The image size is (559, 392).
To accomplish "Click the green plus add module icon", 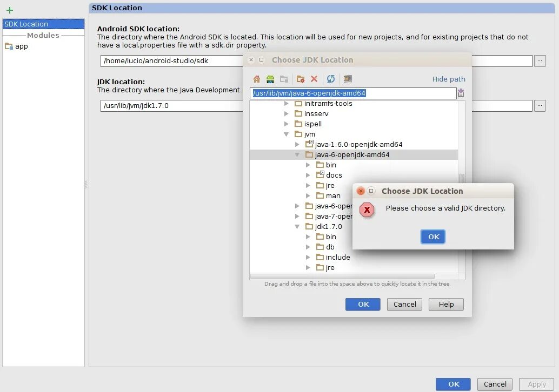I will 10,10.
